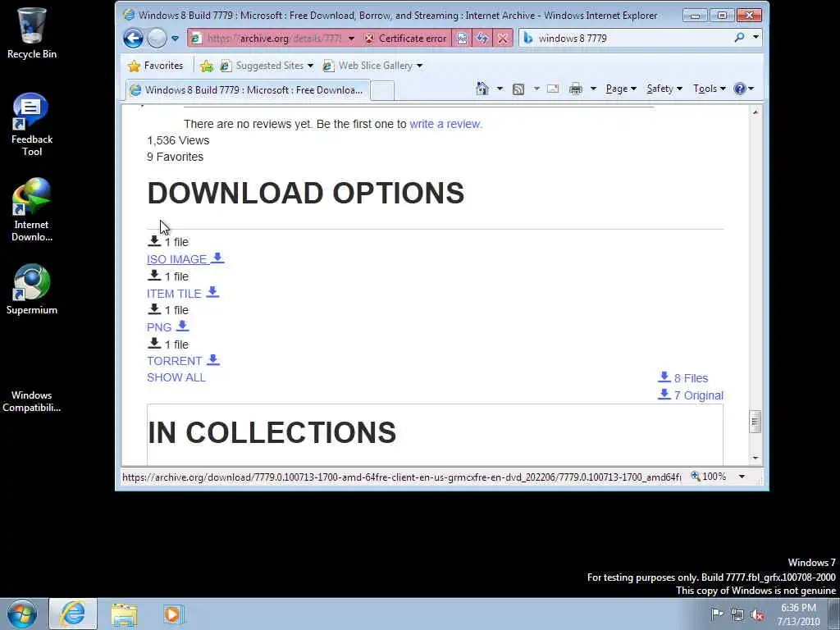This screenshot has height=630, width=840.
Task: Click the network tray icon
Action: click(737, 614)
